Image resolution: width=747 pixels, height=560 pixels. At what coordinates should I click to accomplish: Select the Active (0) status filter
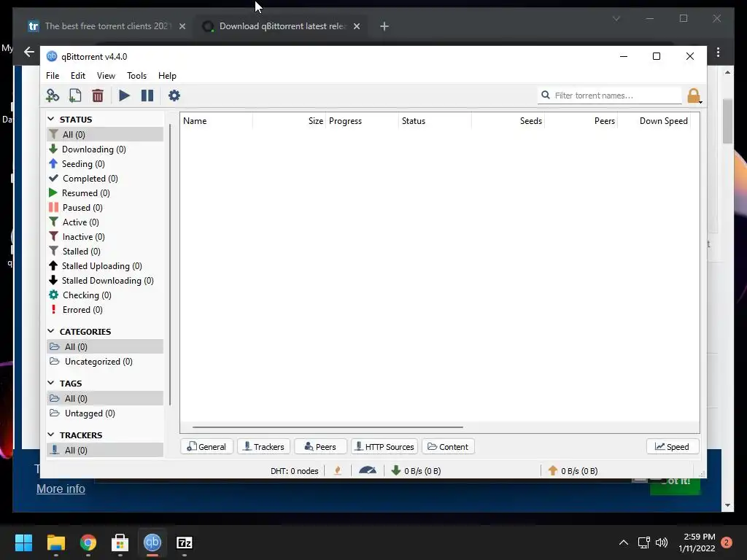[x=105, y=222]
